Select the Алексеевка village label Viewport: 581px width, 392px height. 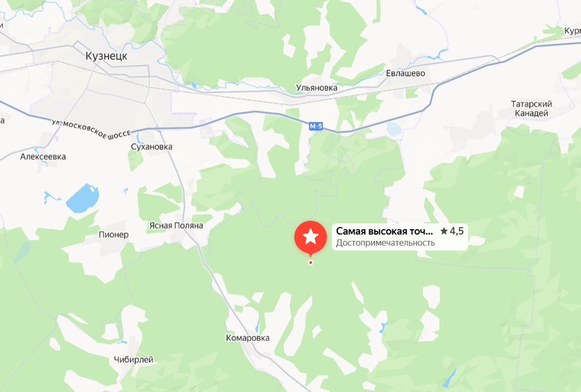[x=43, y=157]
